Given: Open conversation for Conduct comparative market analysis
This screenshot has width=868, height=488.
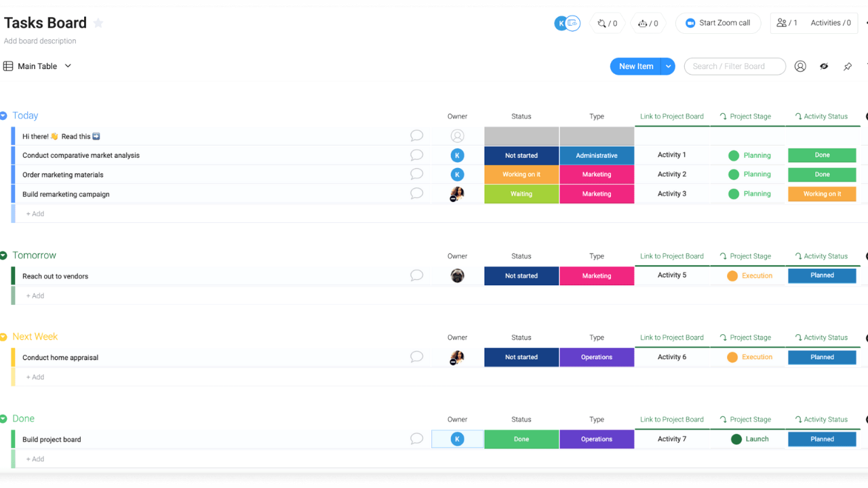Looking at the screenshot, I should pyautogui.click(x=416, y=155).
